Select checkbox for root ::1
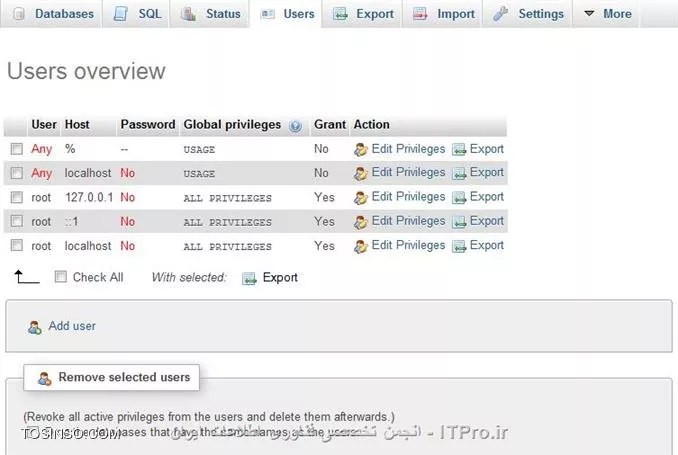This screenshot has height=455, width=678. click(16, 221)
